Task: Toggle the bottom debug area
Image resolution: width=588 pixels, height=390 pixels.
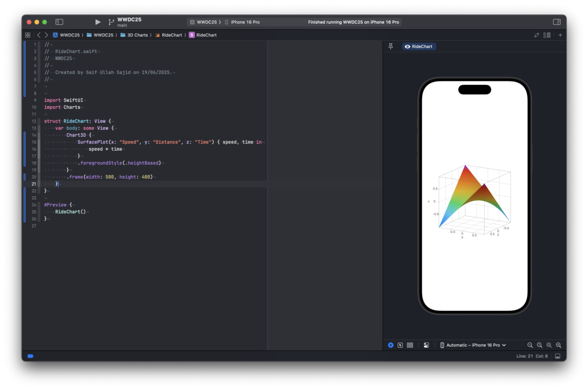Action: point(557,356)
